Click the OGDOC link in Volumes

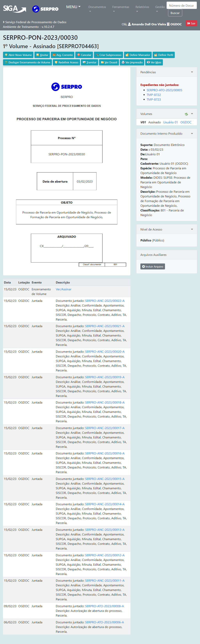tap(186, 122)
